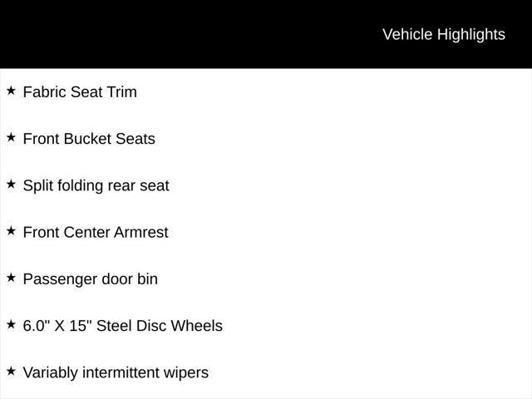Select the star next to Front Bucket Seats
Image resolution: width=532 pixels, height=399 pixels.
pyautogui.click(x=11, y=137)
